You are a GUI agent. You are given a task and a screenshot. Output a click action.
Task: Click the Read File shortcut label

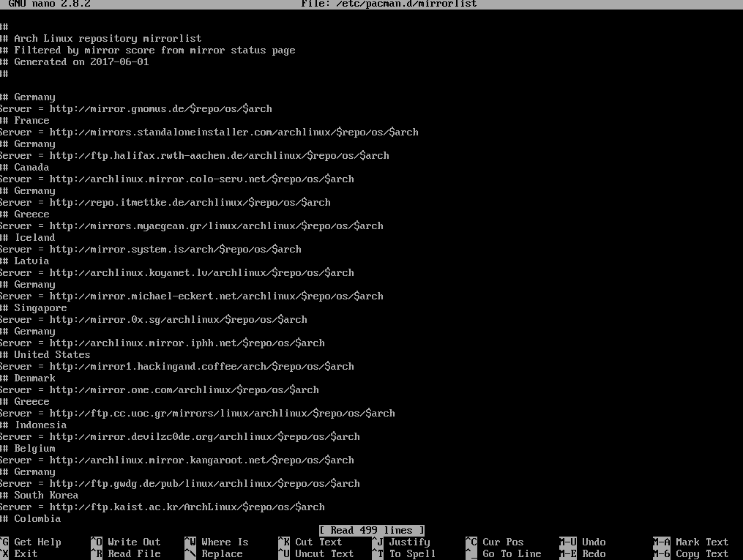click(x=134, y=554)
